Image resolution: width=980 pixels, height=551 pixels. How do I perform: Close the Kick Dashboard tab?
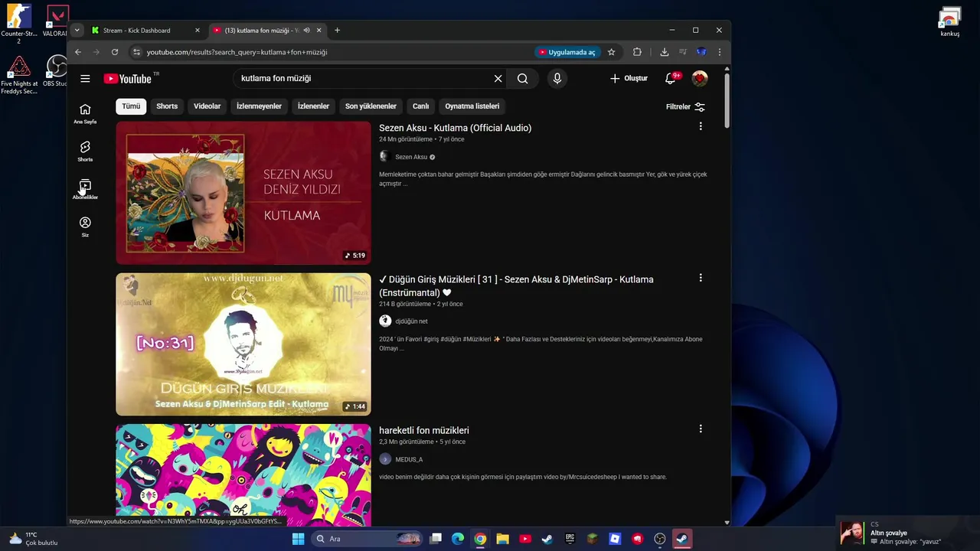pos(198,31)
